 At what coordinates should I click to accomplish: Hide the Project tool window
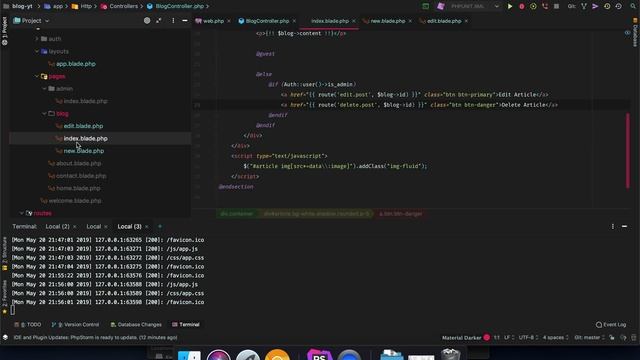[x=185, y=20]
